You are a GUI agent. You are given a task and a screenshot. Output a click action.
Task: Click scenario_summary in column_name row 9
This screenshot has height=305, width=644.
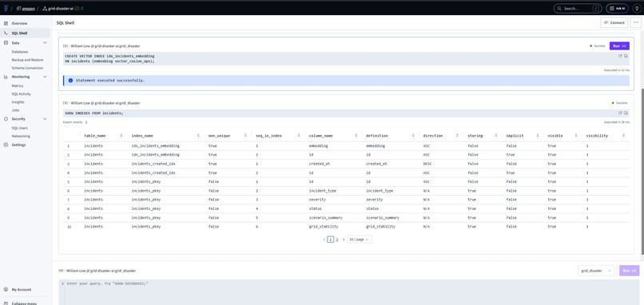[x=326, y=217]
